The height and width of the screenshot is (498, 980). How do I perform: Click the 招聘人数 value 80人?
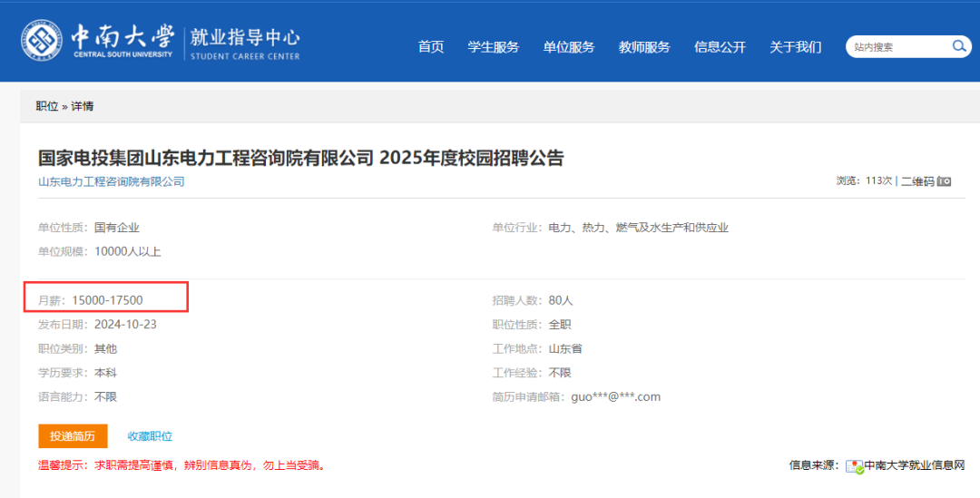(x=561, y=300)
